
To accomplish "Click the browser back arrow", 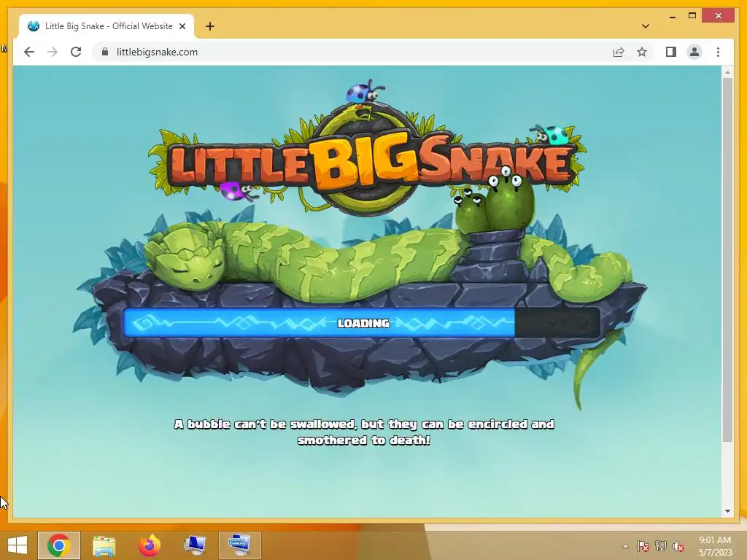I will (x=29, y=52).
